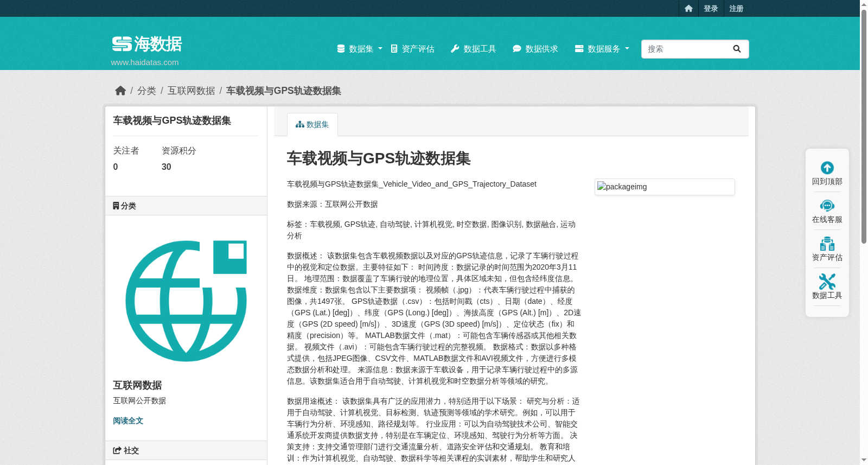Open www.haidatas.com link under logo

(x=145, y=62)
